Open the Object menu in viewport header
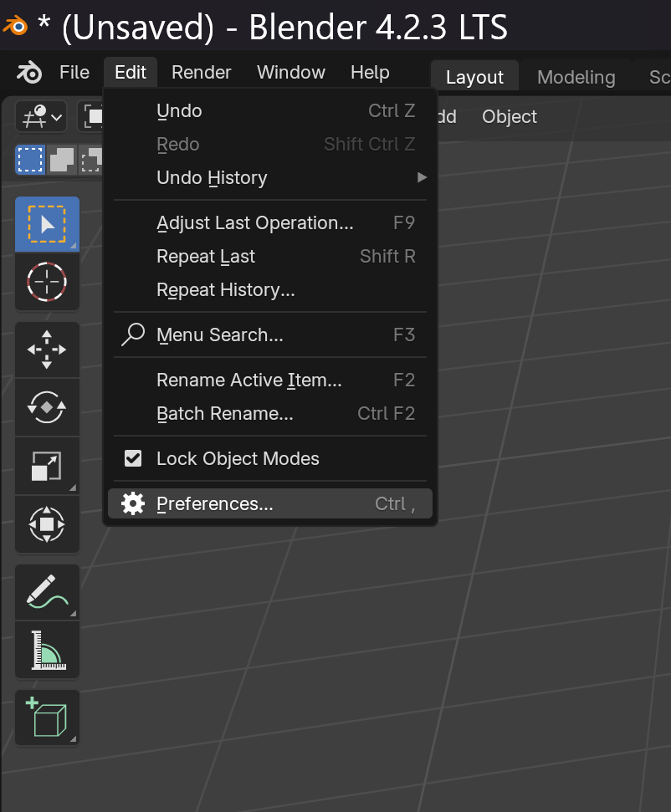The image size is (671, 812). pos(510,117)
